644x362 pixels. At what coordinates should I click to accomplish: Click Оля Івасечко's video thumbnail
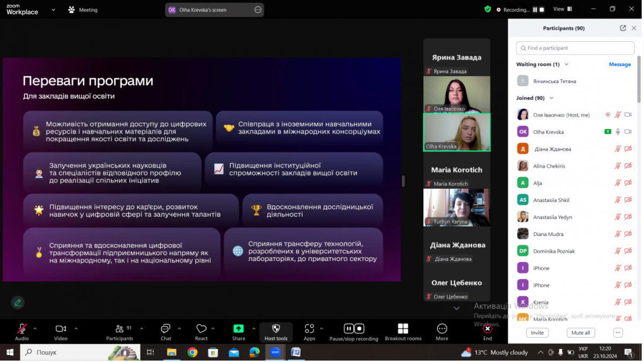(457, 94)
